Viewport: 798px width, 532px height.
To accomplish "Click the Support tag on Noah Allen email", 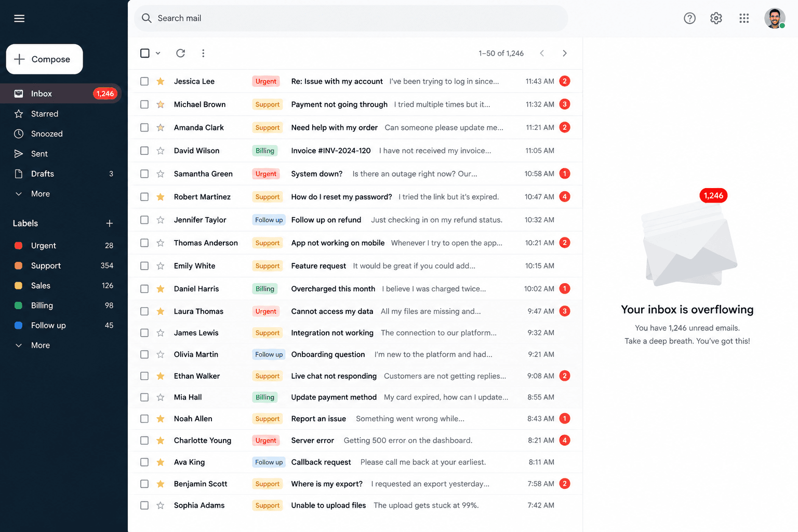I will (268, 419).
